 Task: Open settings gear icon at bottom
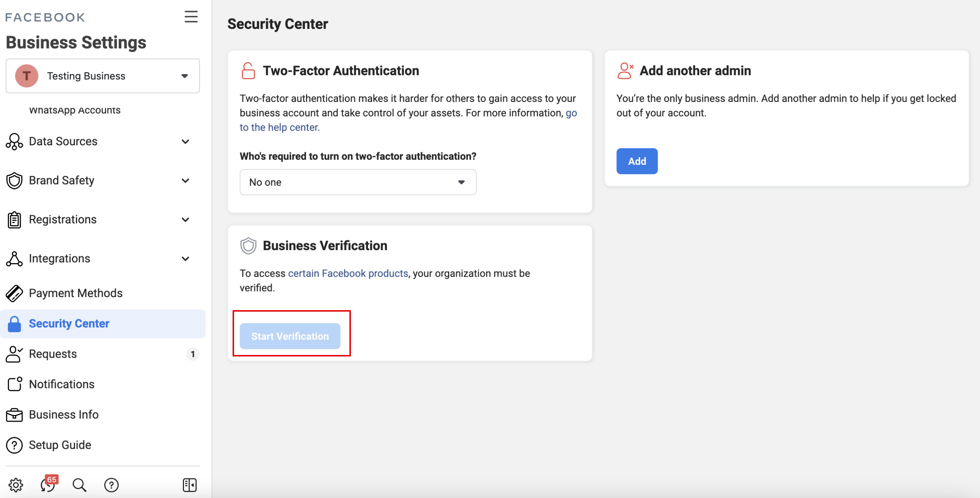coord(16,485)
